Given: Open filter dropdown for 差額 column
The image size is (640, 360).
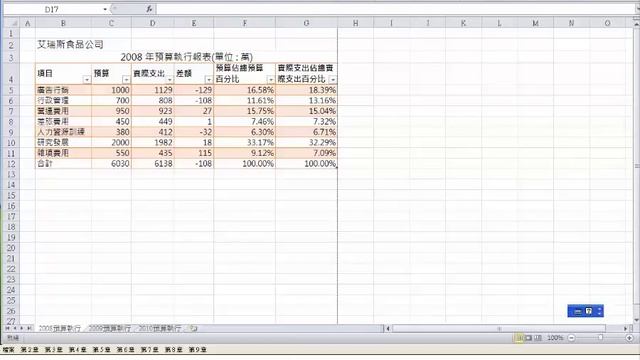Looking at the screenshot, I should 209,80.
